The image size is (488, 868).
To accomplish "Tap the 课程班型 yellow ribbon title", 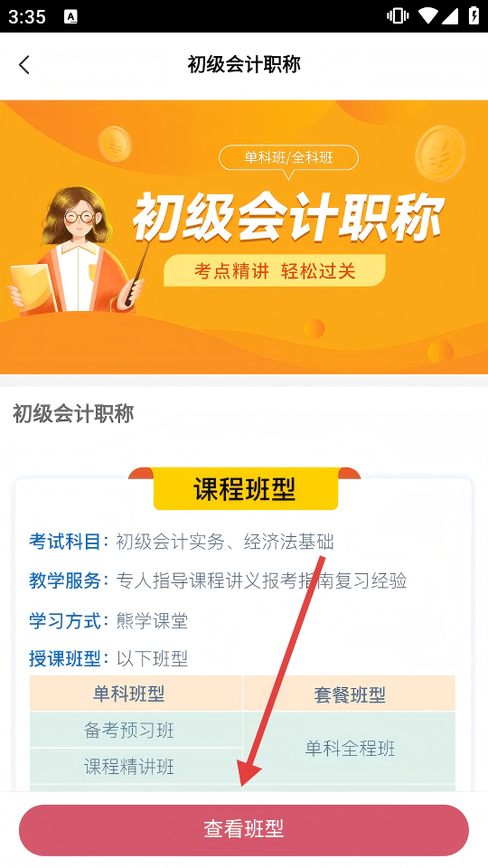I will pos(245,489).
